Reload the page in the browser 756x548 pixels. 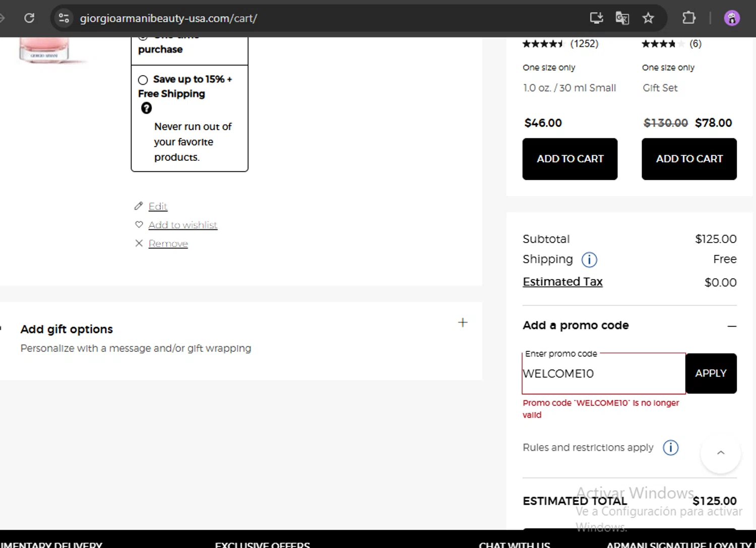click(x=29, y=18)
